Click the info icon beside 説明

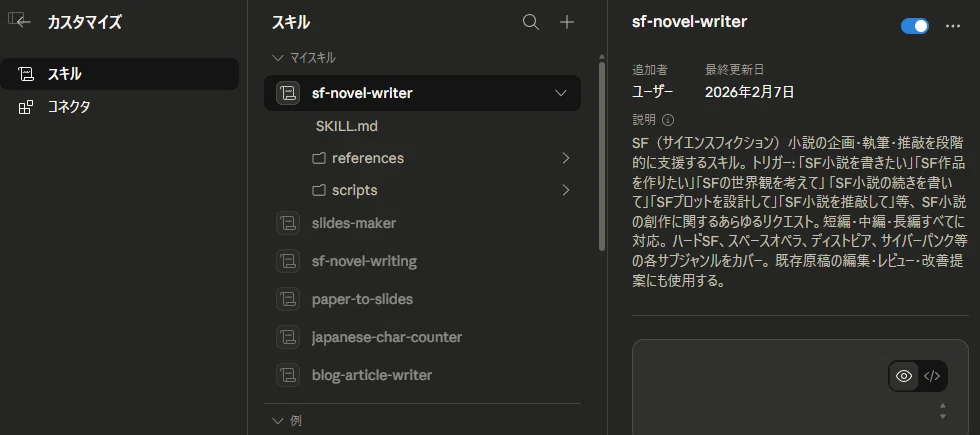coord(668,119)
